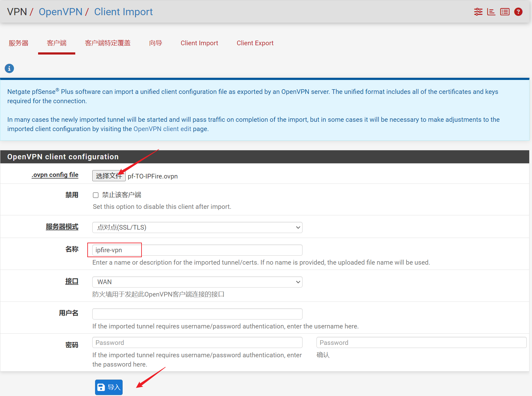This screenshot has width=532, height=396.
Task: Follow the OpenVPN client edit link
Action: [162, 129]
